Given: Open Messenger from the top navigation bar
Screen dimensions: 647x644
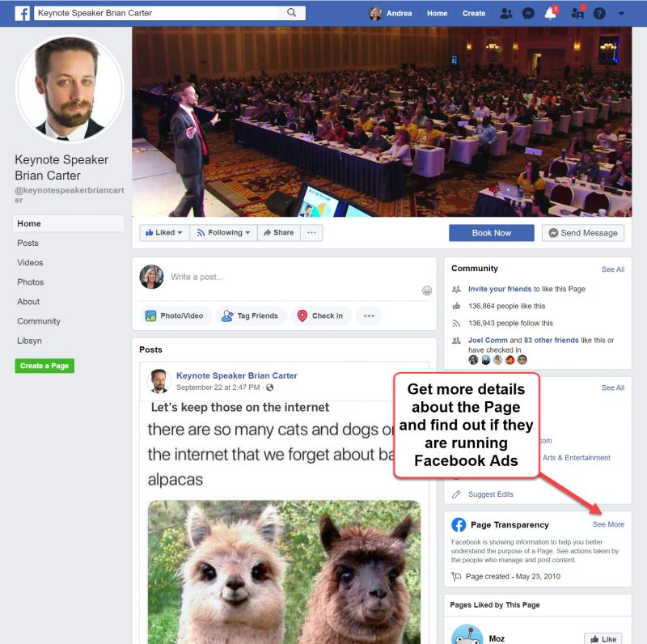Looking at the screenshot, I should (x=528, y=13).
